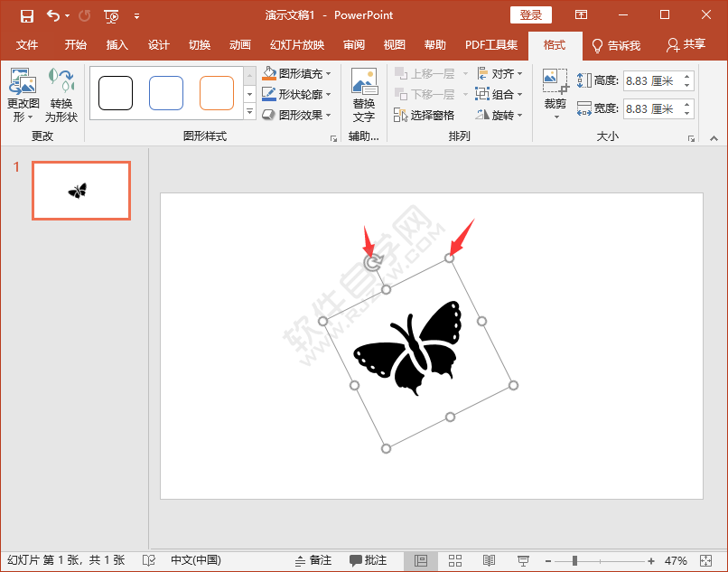Click the 登录 sign-in button

[530, 14]
